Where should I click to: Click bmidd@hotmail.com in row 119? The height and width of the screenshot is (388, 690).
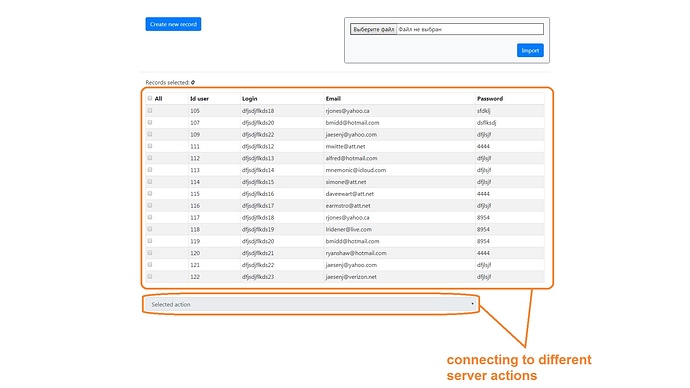pyautogui.click(x=352, y=242)
